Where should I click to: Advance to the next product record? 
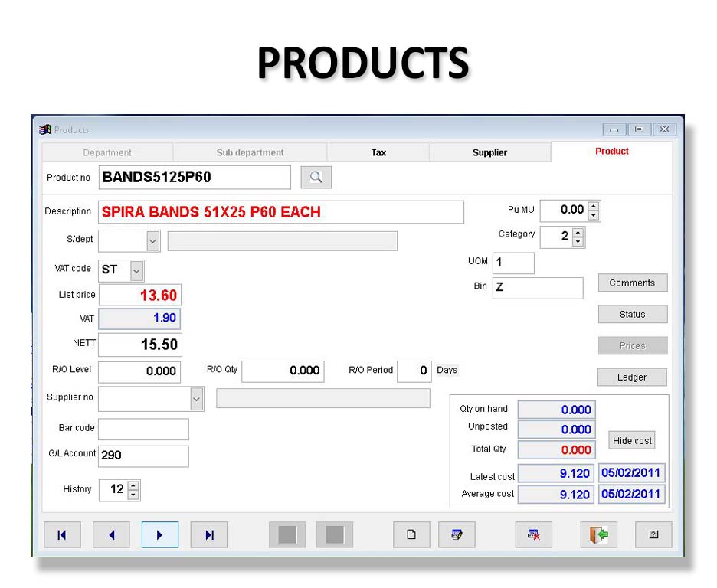pyautogui.click(x=159, y=535)
